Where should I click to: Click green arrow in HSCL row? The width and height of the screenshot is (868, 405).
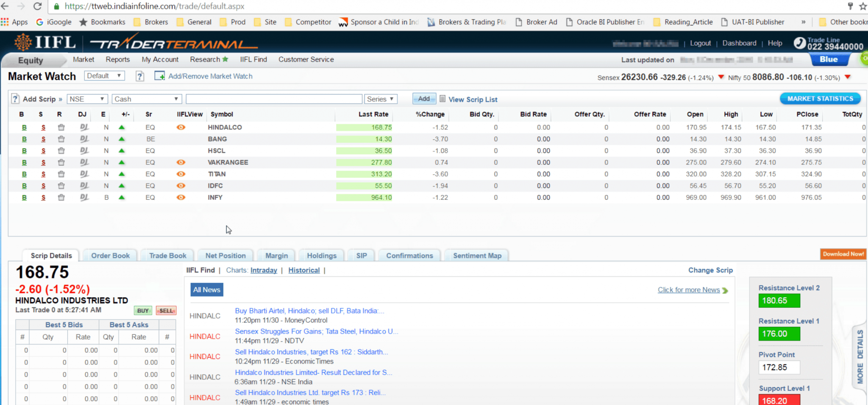[x=122, y=150]
